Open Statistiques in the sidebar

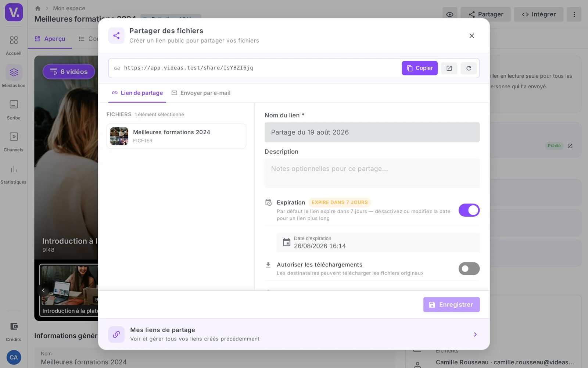click(14, 174)
